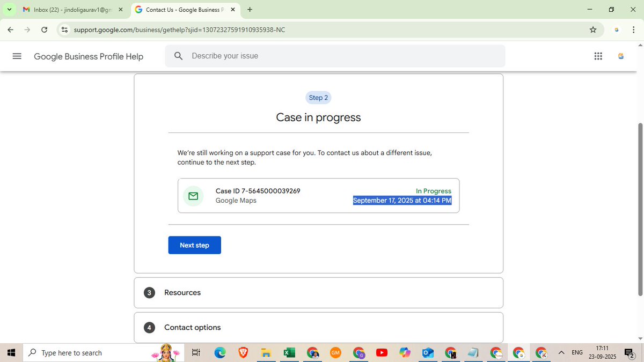The image size is (644, 362).
Task: Click the Google Business Profile Help title
Action: (89, 56)
